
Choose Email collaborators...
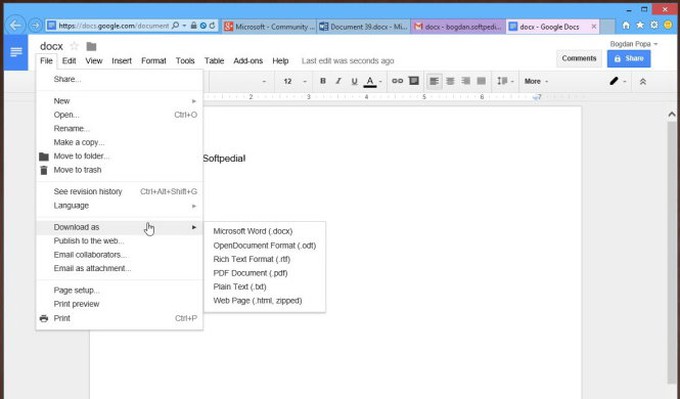pyautogui.click(x=119, y=255)
